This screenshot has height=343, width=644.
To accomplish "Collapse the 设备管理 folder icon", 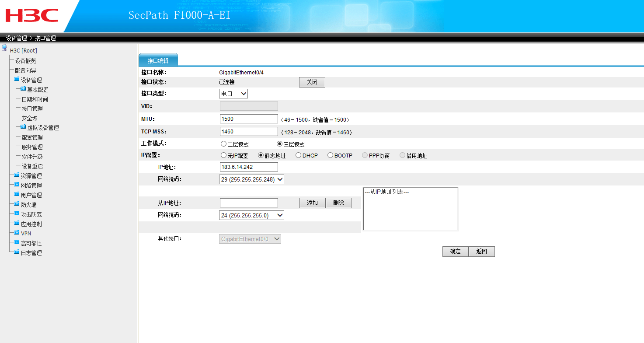I will pyautogui.click(x=17, y=80).
